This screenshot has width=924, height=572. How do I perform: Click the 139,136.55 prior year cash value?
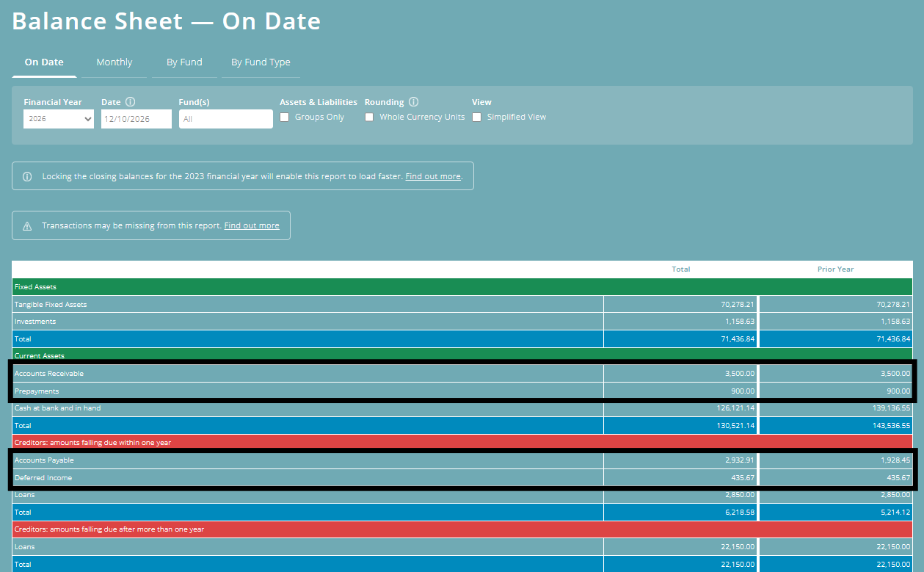point(890,408)
